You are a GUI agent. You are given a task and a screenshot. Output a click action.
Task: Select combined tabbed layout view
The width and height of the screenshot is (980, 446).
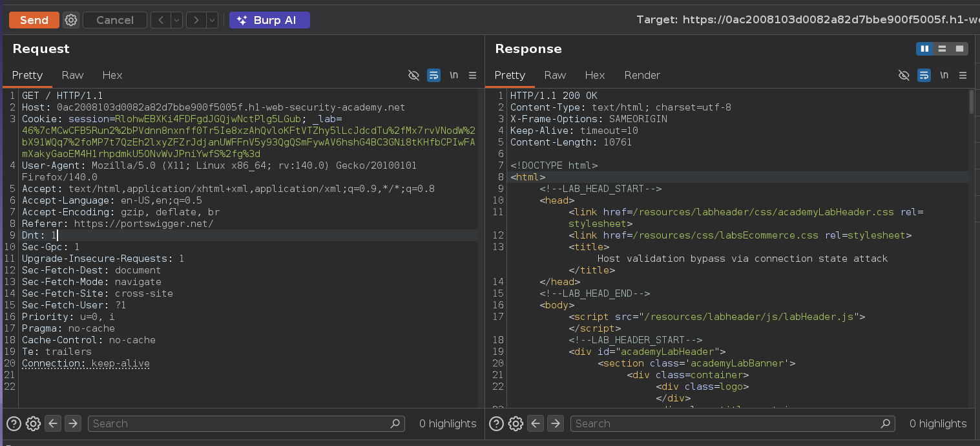pos(960,48)
